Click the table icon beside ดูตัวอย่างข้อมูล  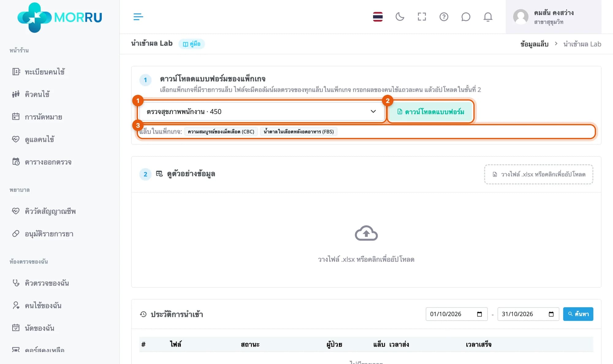[159, 174]
